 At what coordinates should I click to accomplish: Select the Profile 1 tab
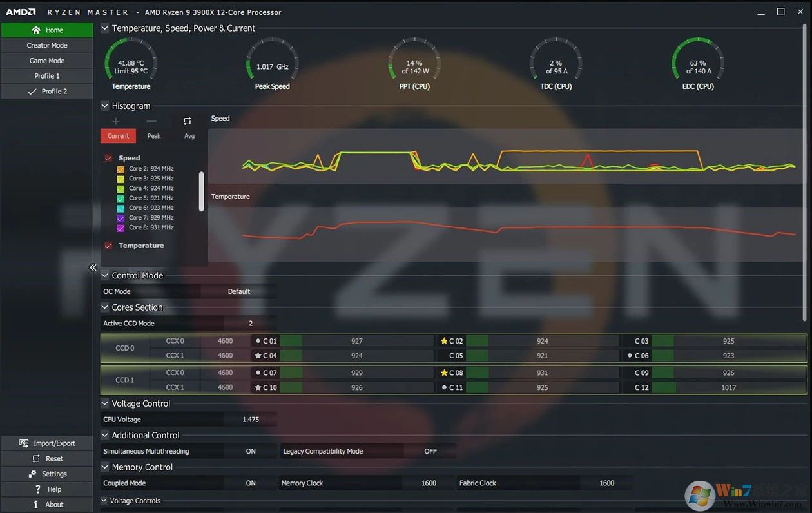[47, 75]
